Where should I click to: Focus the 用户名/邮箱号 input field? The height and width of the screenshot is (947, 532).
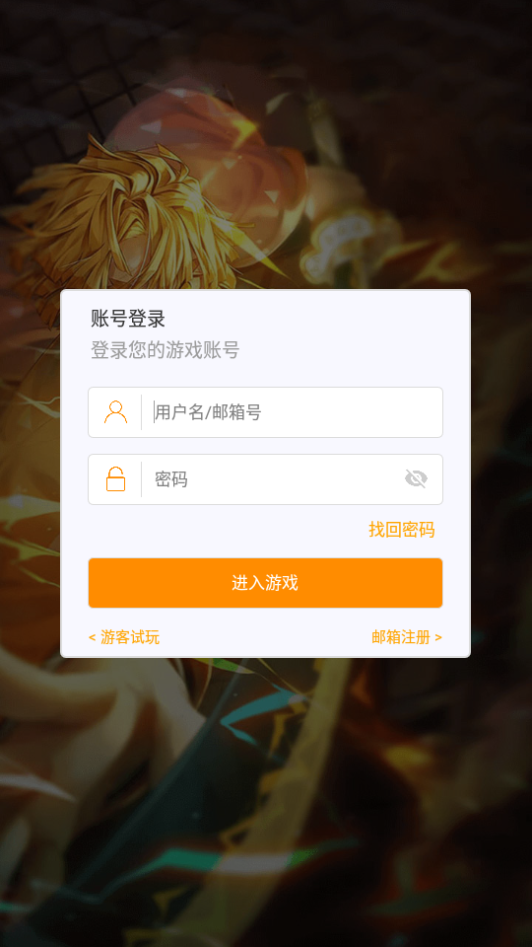[266, 413]
